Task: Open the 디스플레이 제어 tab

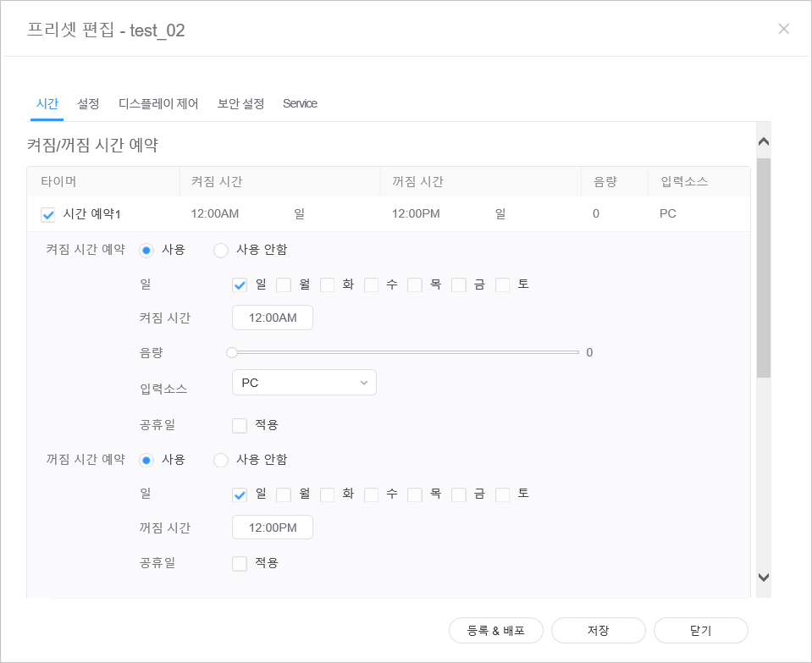Action: coord(158,103)
